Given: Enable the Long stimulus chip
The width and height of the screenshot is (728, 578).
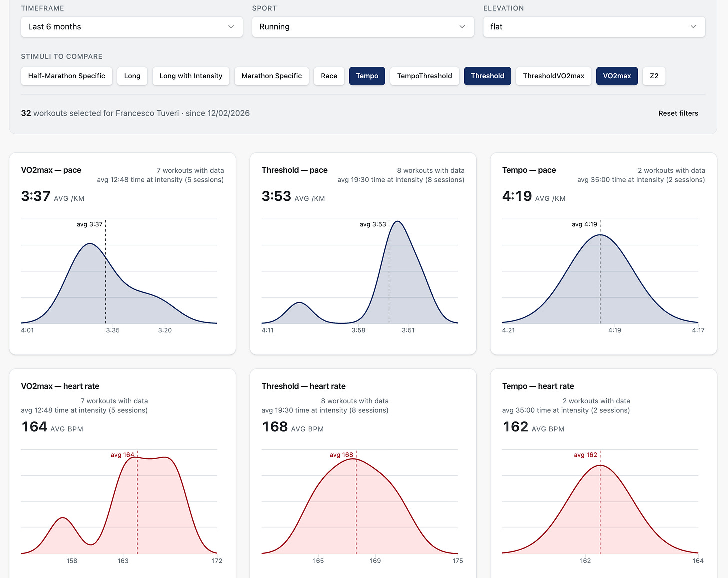Looking at the screenshot, I should 132,76.
